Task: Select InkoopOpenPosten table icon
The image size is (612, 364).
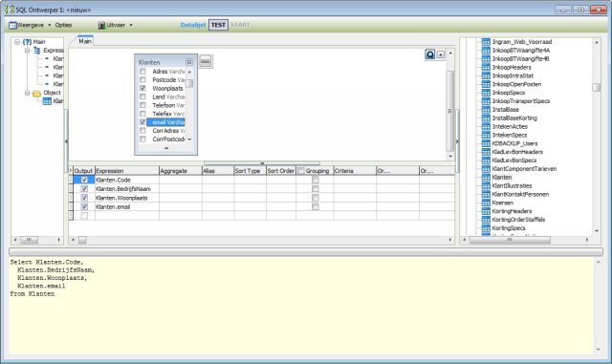Action: coord(486,84)
